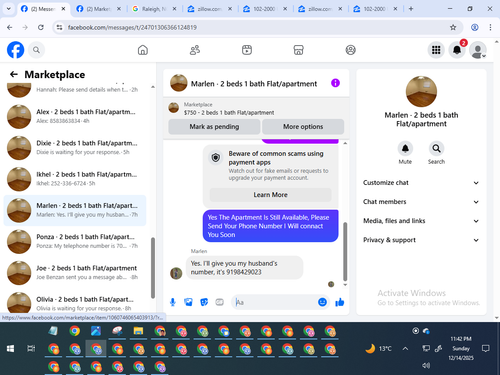
Task: Click Mark as pending button
Action: (x=214, y=127)
